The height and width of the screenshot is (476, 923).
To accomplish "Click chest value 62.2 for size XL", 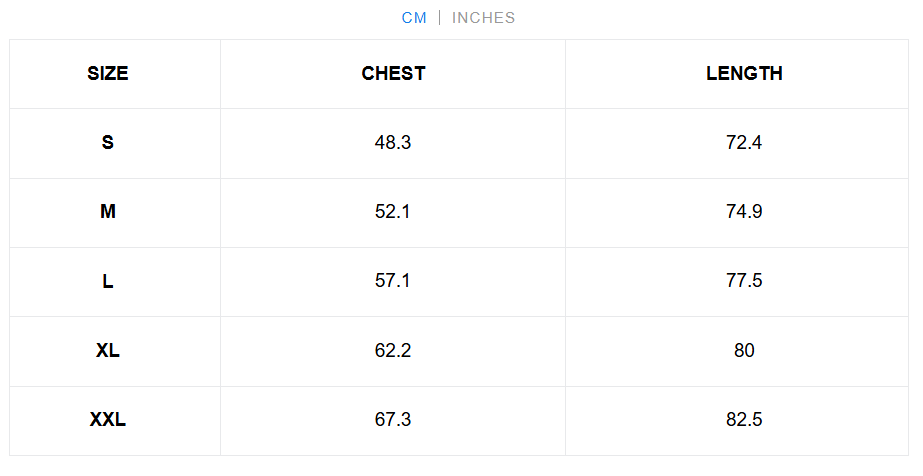I will coord(393,350).
